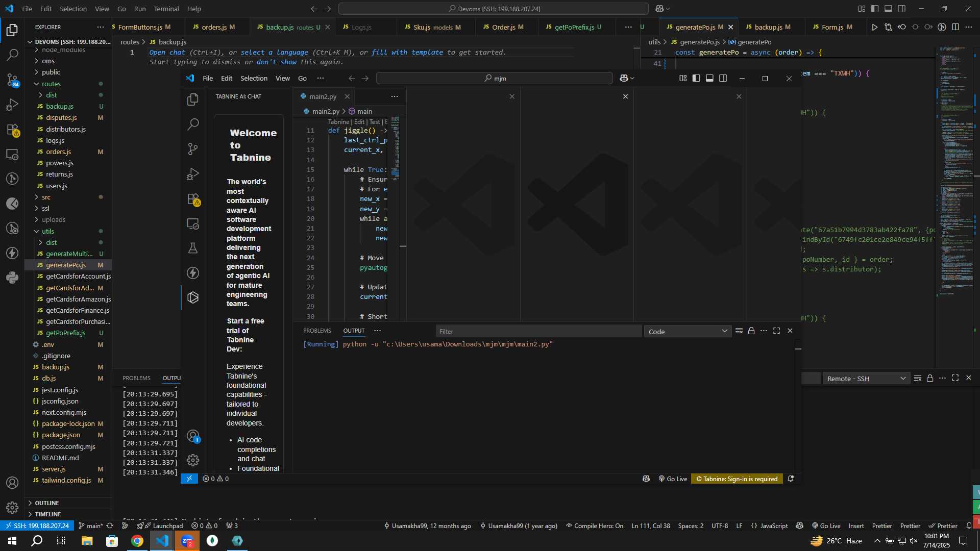This screenshot has height=551, width=980.
Task: Open Accounts icon in mjm window
Action: point(193,436)
